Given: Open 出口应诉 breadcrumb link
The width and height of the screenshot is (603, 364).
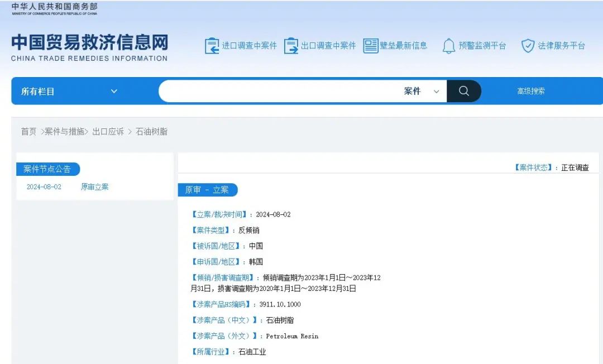Looking at the screenshot, I should [x=108, y=131].
